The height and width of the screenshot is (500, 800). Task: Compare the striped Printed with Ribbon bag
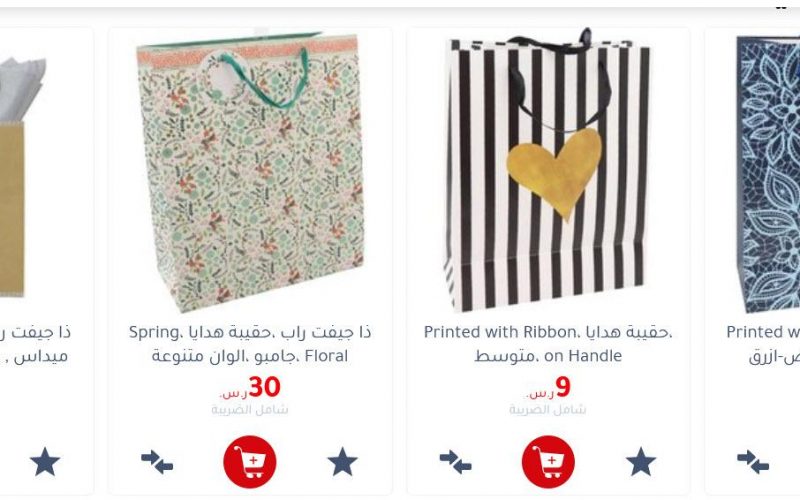tap(456, 462)
